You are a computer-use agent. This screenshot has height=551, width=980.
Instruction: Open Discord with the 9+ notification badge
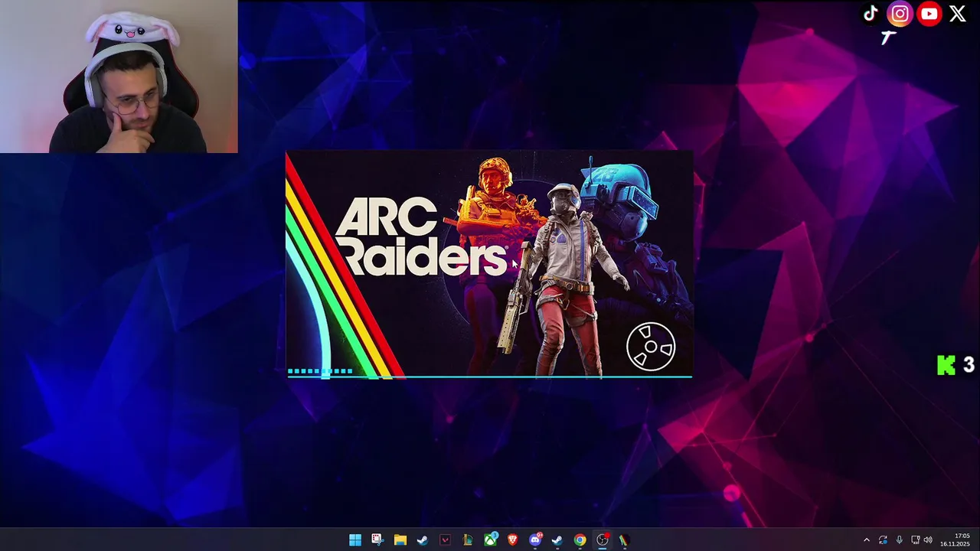coord(535,540)
